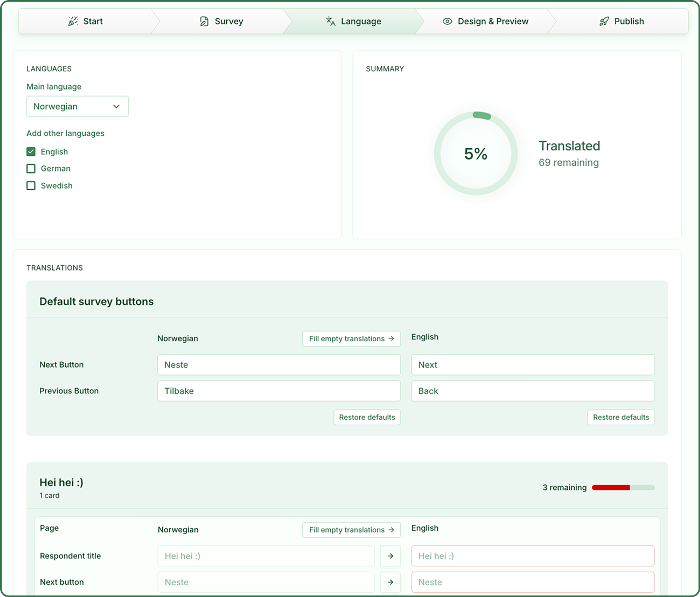Click the party popper icon on Start step
The image size is (700, 597).
point(73,21)
